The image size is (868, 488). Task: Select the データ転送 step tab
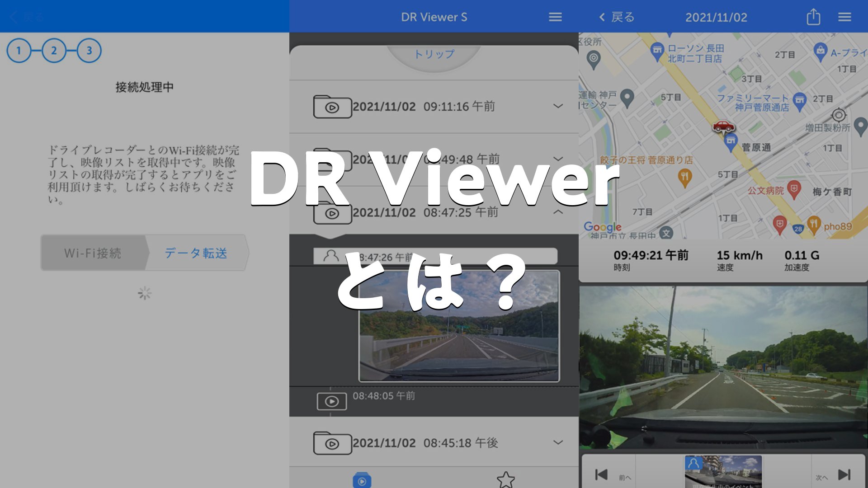pos(196,253)
